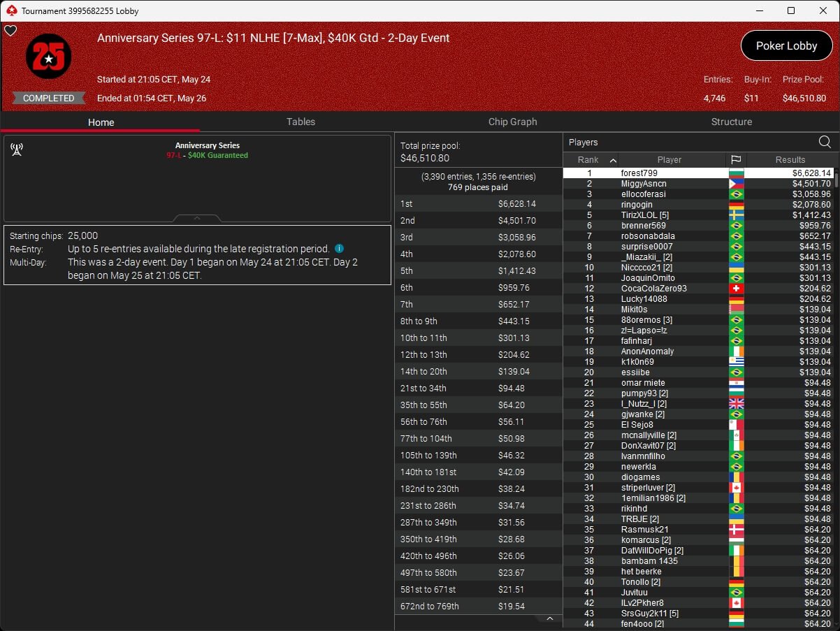Collapse the Anniversary Series banner panel
840x631 pixels.
[x=197, y=218]
